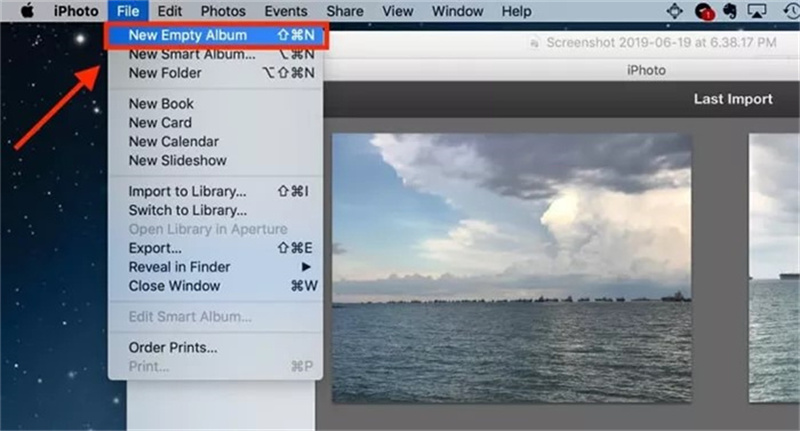Open the View menu
Image resolution: width=800 pixels, height=431 pixels.
[x=397, y=11]
